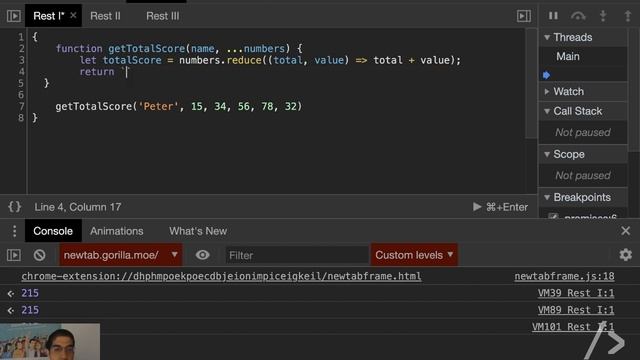
Task: Click the reduce call on line 3
Action: [x=244, y=60]
